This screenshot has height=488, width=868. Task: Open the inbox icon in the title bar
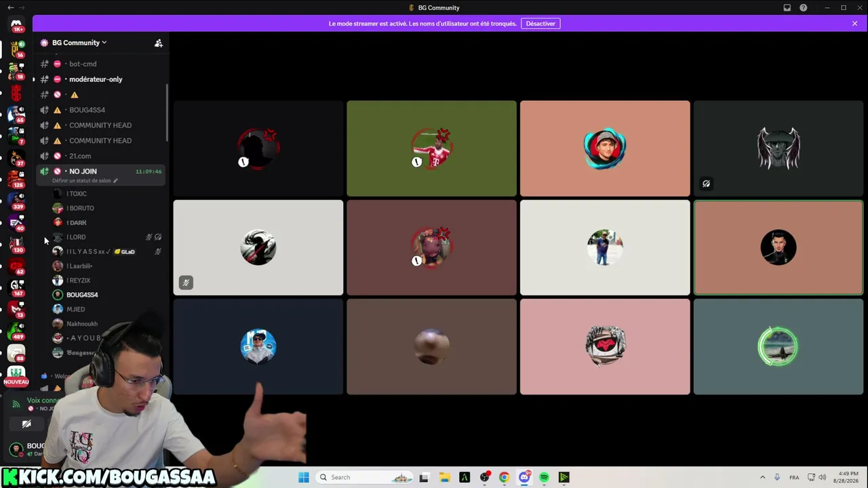[x=787, y=7]
